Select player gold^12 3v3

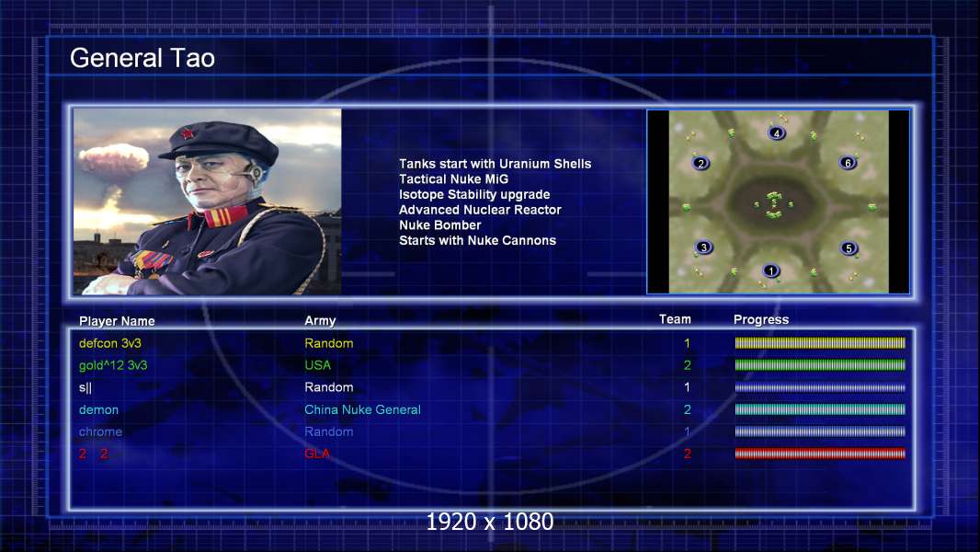pos(113,365)
